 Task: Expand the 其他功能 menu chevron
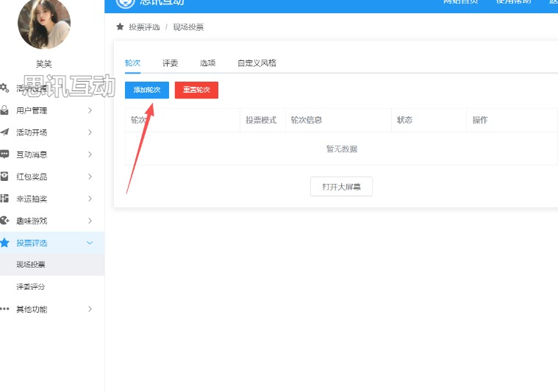pyautogui.click(x=90, y=309)
